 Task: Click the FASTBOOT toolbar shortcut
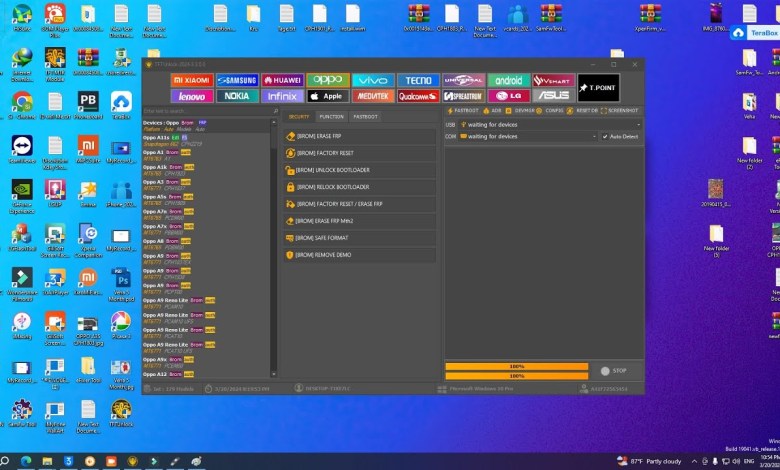(463, 110)
